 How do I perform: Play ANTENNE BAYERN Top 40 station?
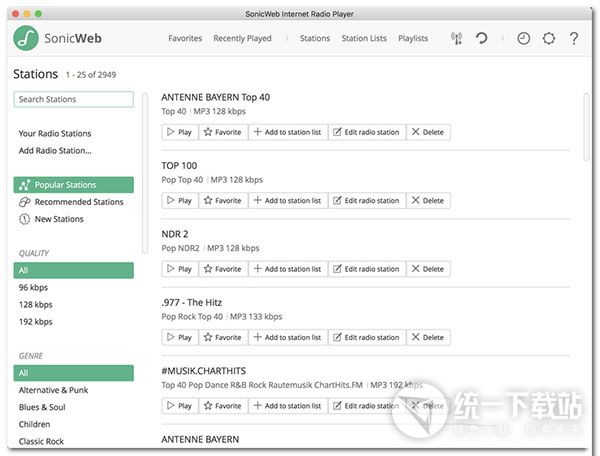tap(179, 132)
